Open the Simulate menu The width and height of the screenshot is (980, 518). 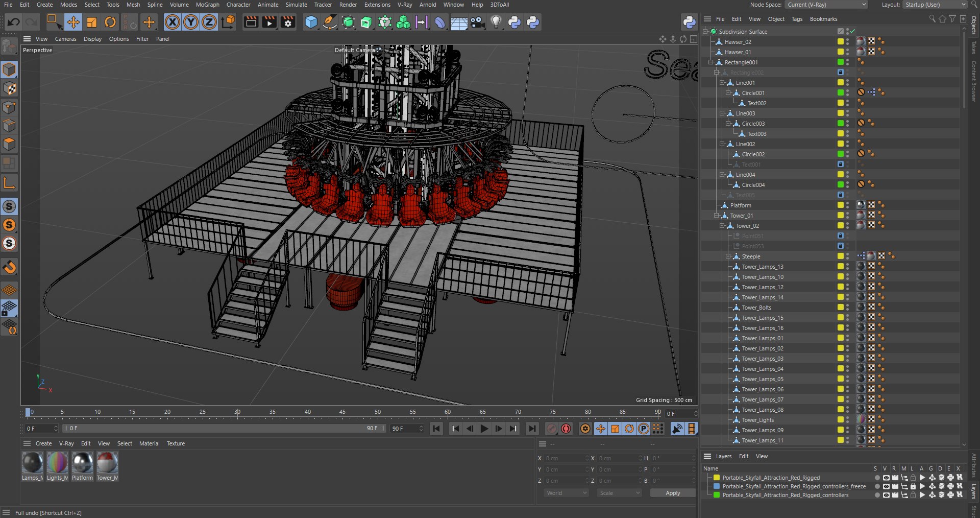point(296,5)
